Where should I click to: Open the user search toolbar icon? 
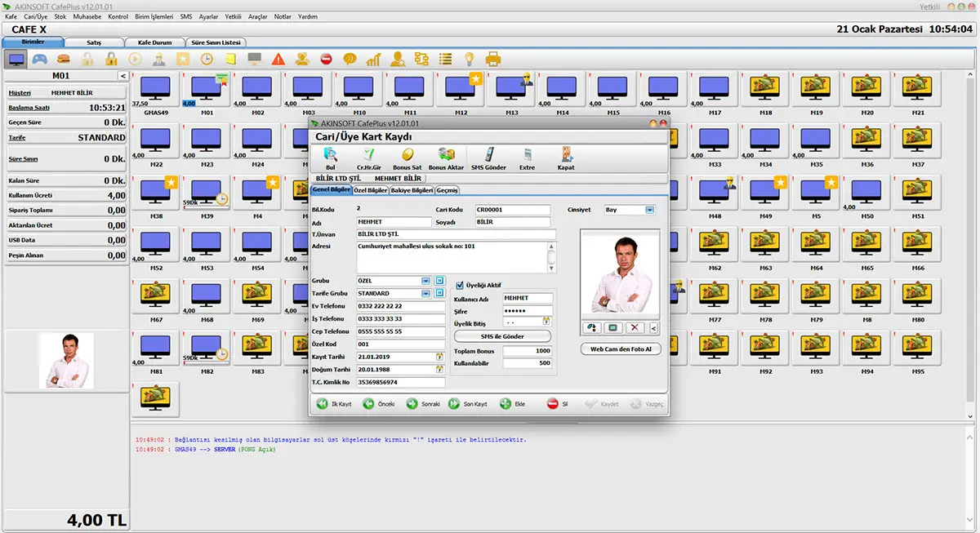[x=398, y=59]
